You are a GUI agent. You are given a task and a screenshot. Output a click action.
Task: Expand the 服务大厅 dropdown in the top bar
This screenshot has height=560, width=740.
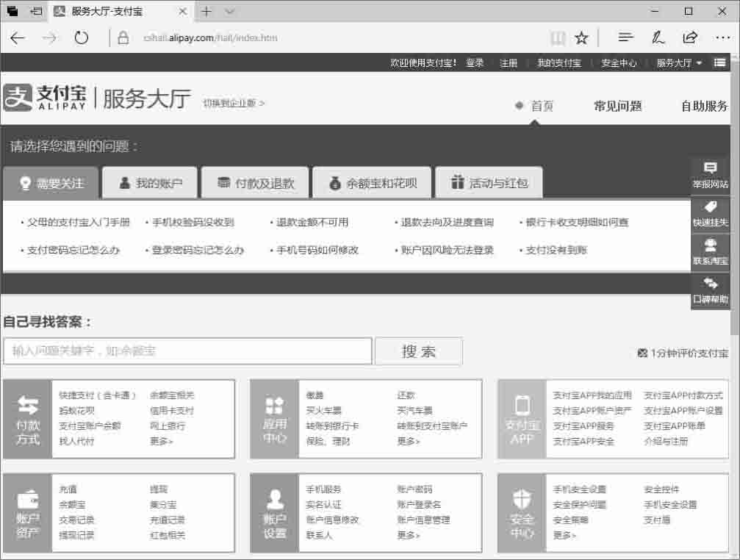679,62
